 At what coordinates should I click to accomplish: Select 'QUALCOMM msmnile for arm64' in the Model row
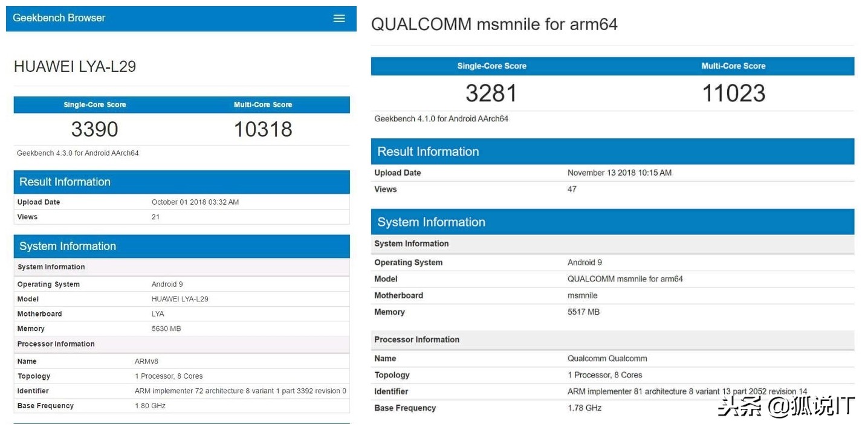(625, 279)
